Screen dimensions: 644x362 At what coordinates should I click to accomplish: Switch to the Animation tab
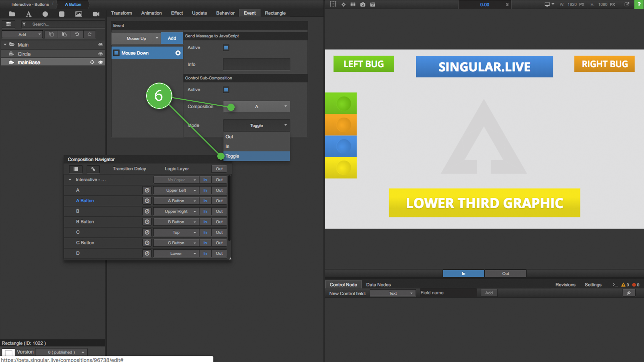coord(151,13)
